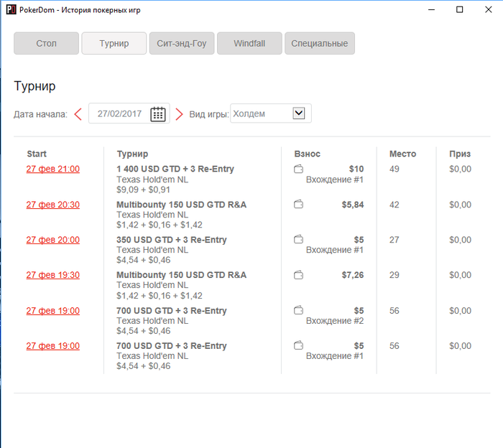Maximize the PokerDom history window
Viewport: 503px width, 448px height.
460,9
